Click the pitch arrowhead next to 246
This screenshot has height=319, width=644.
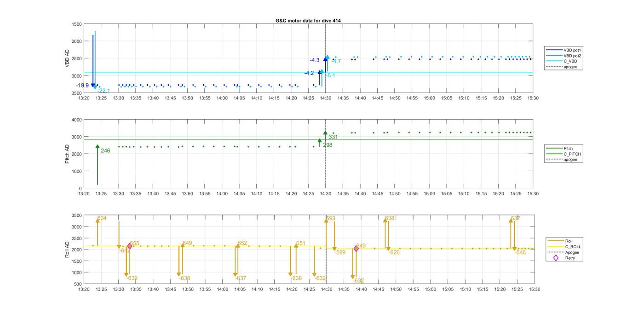point(98,146)
